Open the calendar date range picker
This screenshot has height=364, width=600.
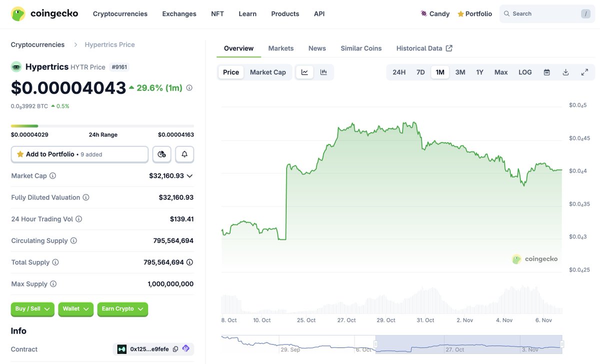tap(547, 72)
